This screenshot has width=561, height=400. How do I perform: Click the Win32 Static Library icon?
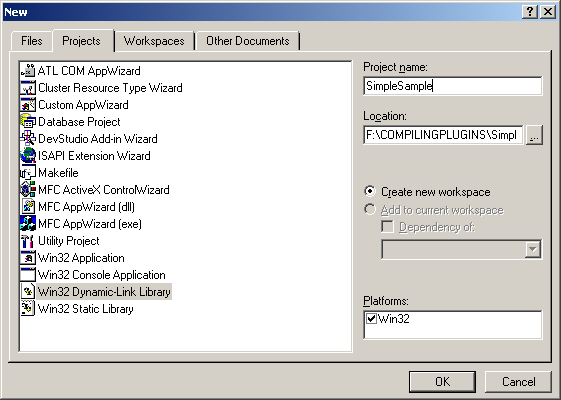coord(28,309)
